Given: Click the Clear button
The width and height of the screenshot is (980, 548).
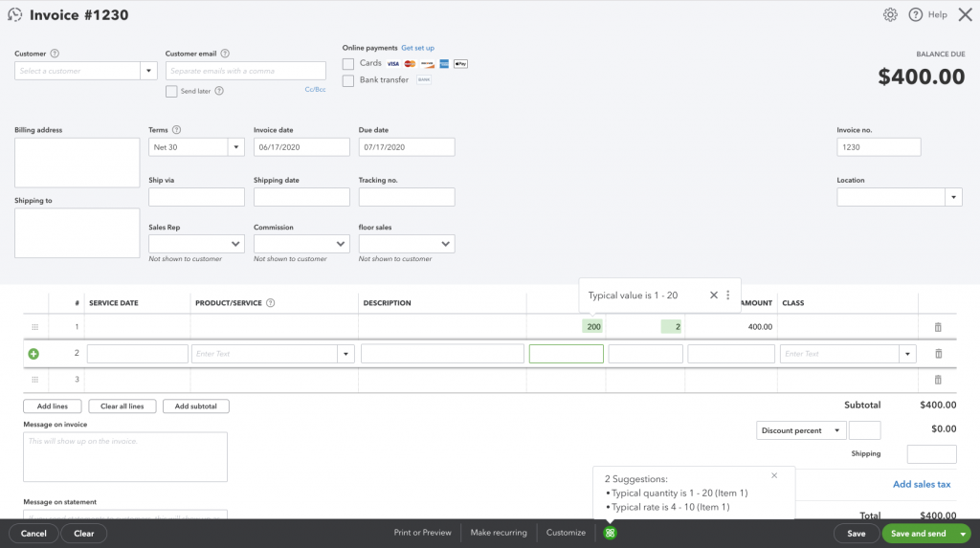Looking at the screenshot, I should click(x=84, y=534).
